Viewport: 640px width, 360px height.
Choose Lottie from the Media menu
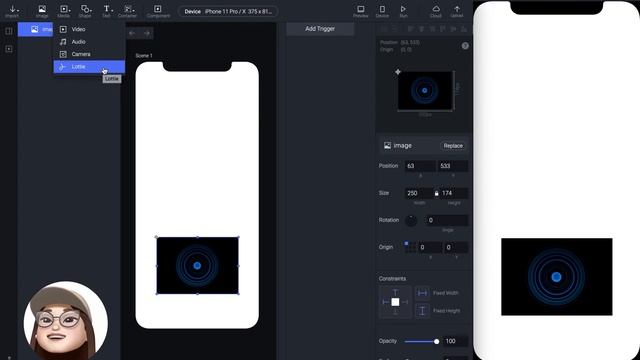pyautogui.click(x=89, y=67)
